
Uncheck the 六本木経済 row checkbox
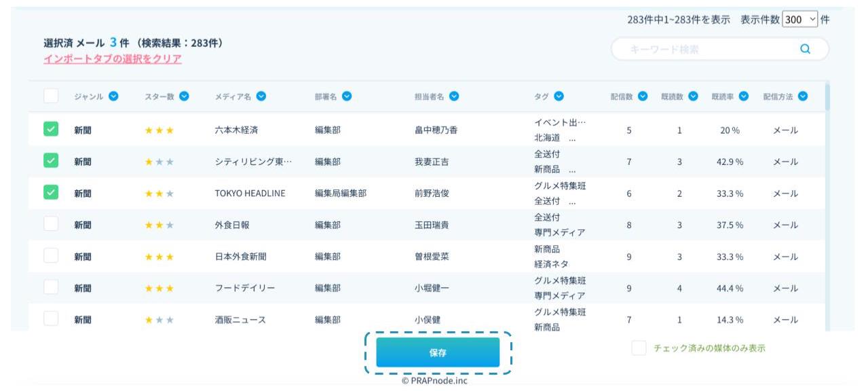point(51,129)
